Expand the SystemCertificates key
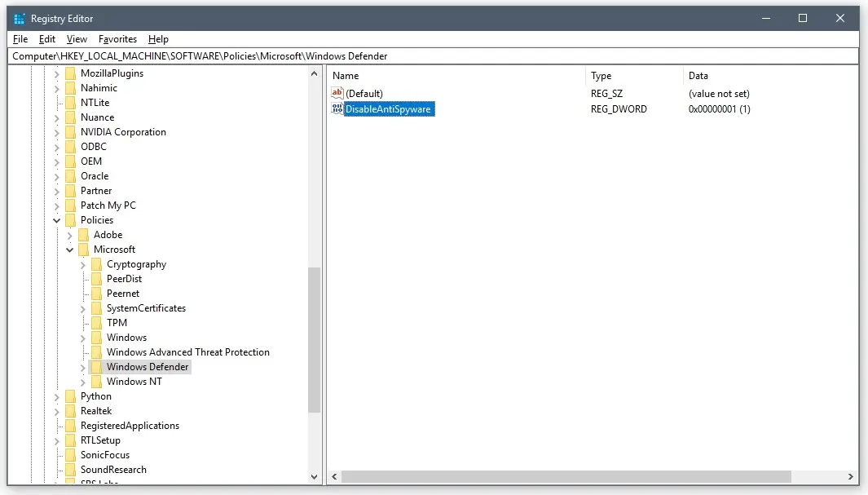 (x=83, y=308)
